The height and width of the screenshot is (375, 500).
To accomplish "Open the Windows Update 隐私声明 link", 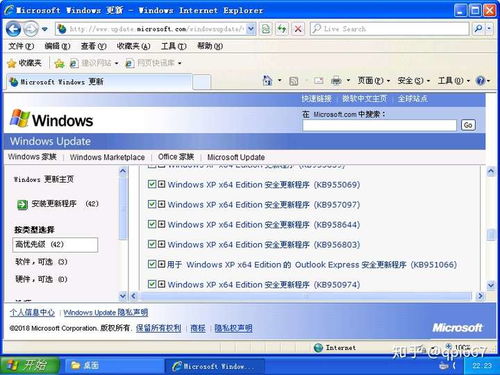I will 106,313.
